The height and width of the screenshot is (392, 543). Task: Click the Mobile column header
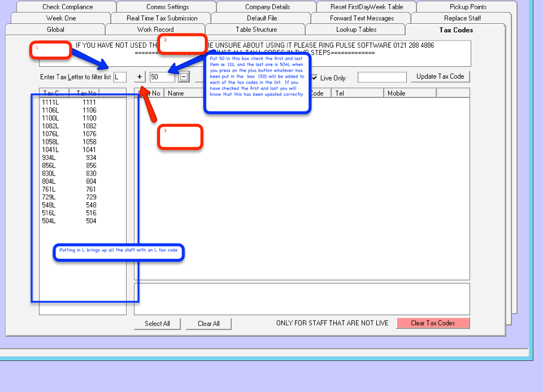click(397, 93)
